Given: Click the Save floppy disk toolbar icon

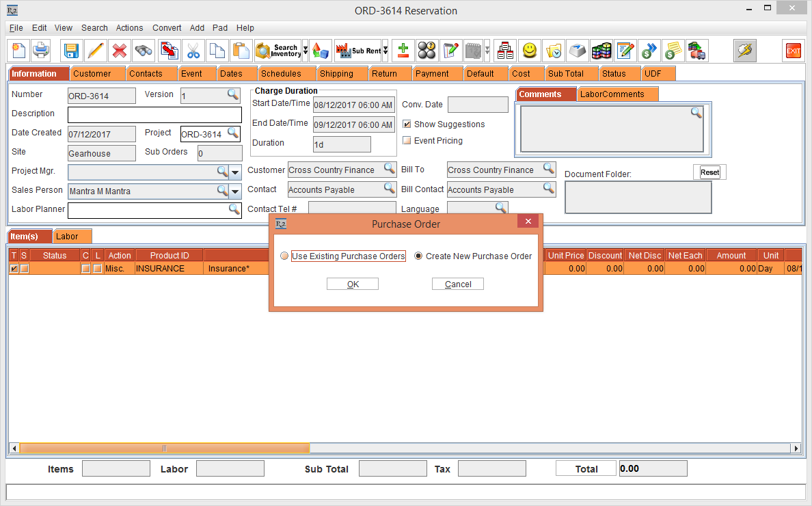Looking at the screenshot, I should click(x=71, y=51).
